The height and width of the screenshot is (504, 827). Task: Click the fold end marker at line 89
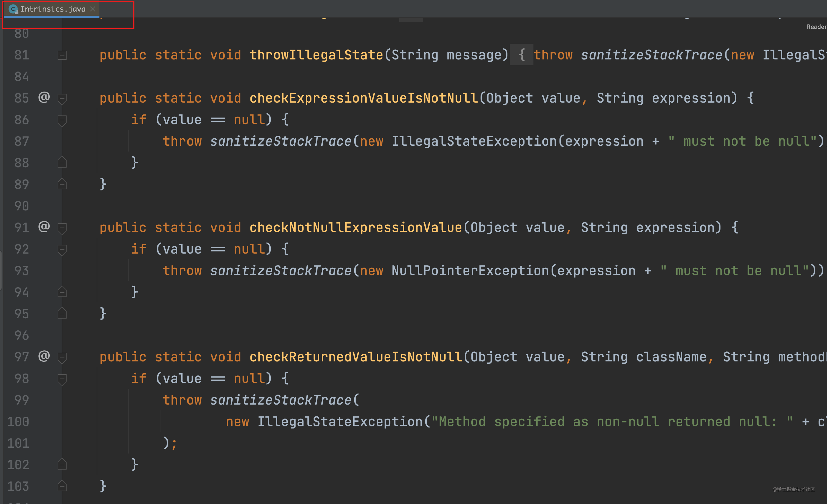[62, 184]
